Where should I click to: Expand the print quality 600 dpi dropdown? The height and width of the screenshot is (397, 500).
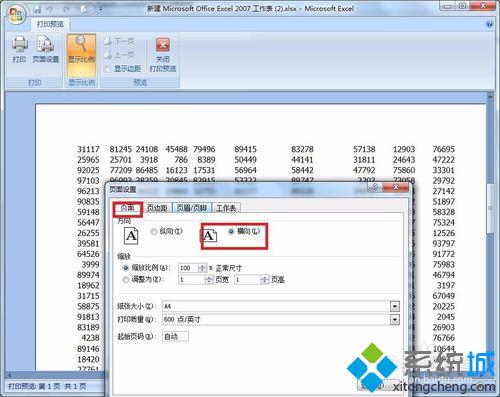coord(395,320)
